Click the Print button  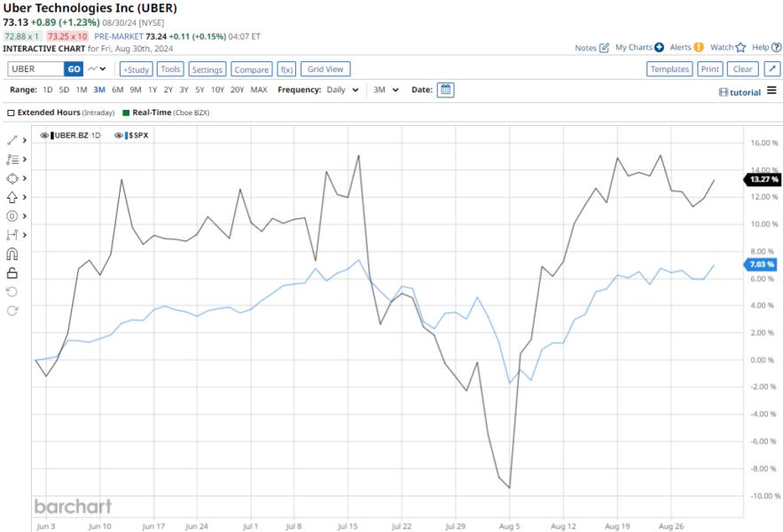709,69
